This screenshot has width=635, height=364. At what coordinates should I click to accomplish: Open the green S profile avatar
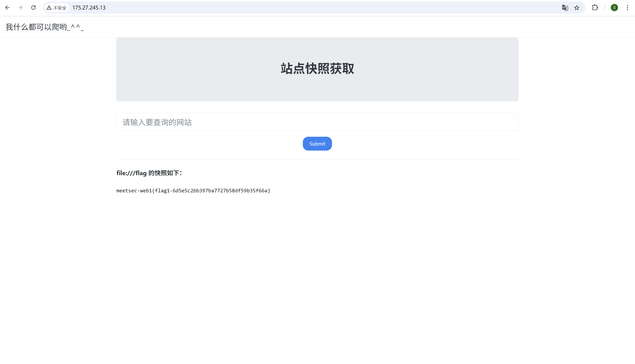click(x=614, y=8)
